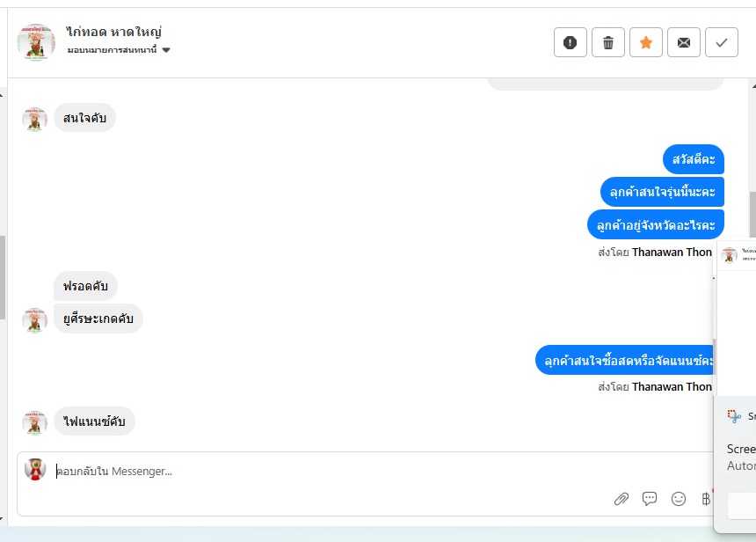Mark conversation unread with envelope icon
Viewport: 756px width, 542px height.
click(x=684, y=42)
